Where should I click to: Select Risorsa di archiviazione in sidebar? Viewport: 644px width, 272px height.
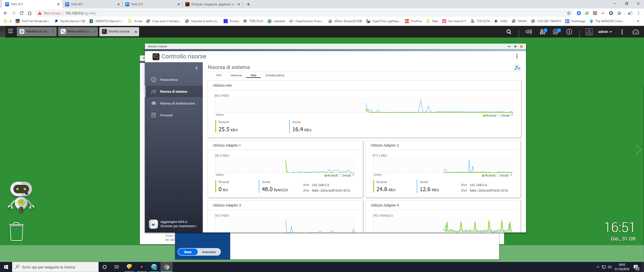tap(177, 103)
